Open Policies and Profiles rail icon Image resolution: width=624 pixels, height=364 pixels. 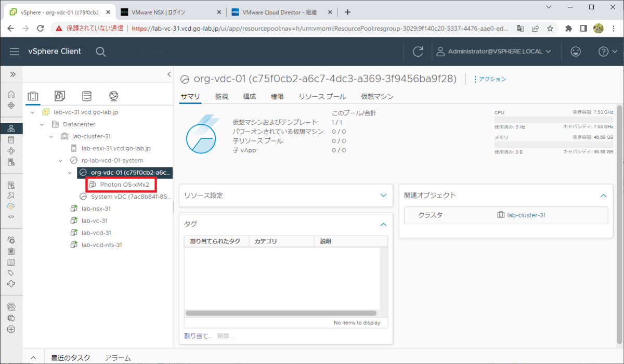[11, 185]
